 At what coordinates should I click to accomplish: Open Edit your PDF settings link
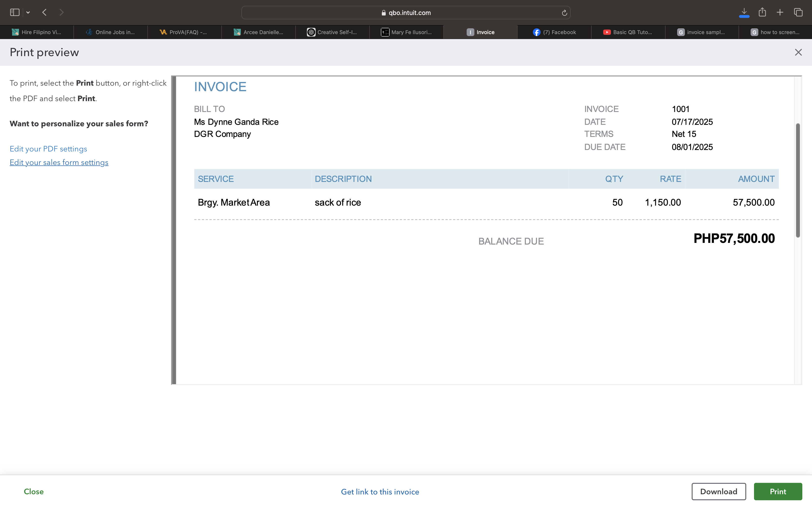pyautogui.click(x=48, y=149)
